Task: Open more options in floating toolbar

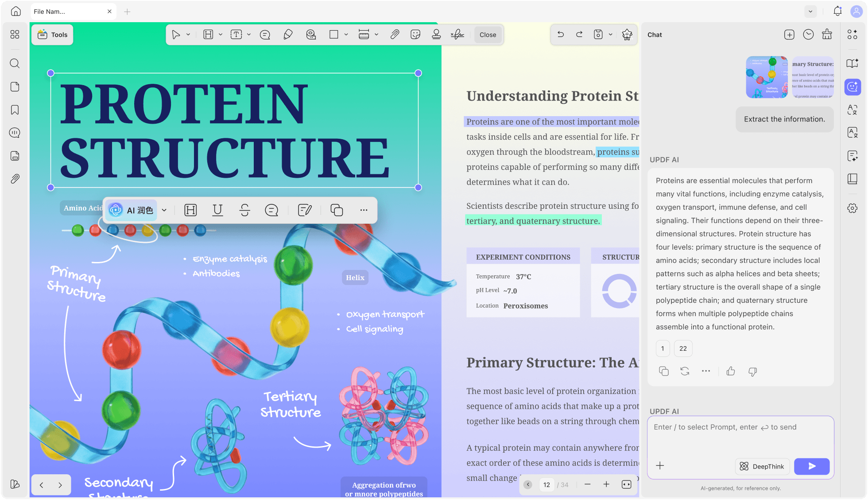Action: click(x=364, y=210)
